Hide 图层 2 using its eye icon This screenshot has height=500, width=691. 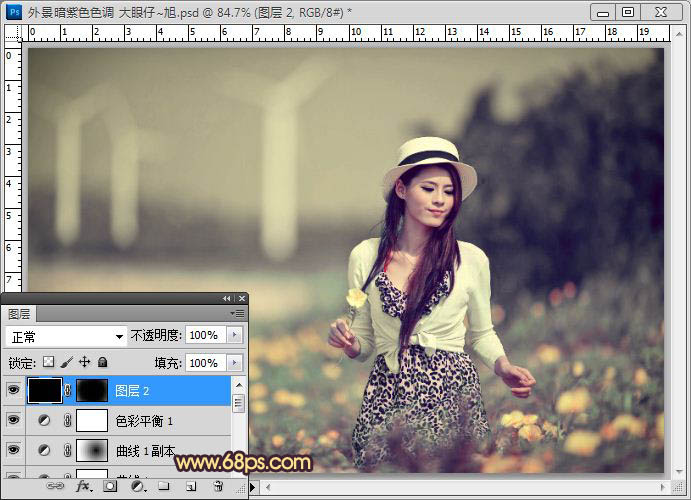(13, 390)
